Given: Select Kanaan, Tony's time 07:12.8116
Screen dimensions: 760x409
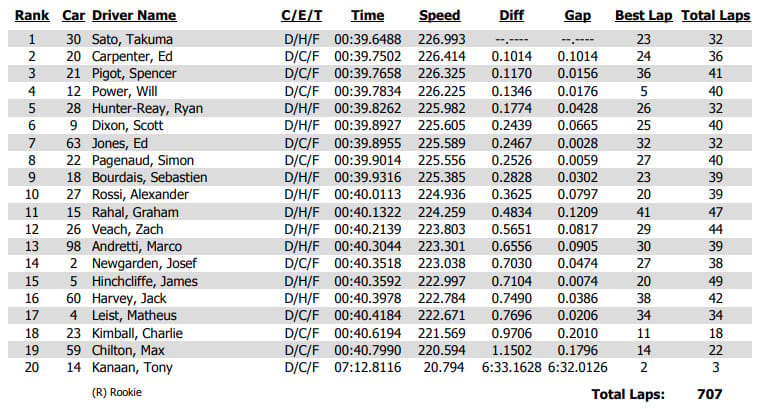Looking at the screenshot, I should 367,367.
